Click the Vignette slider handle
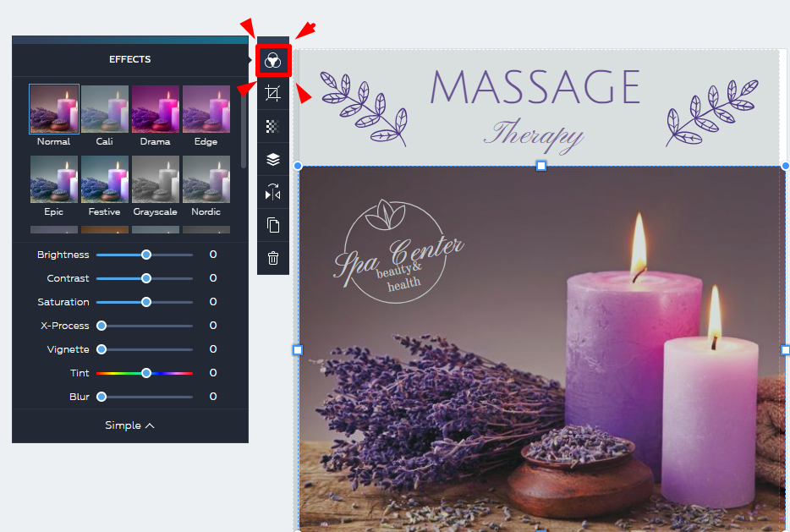790x532 pixels. click(101, 349)
